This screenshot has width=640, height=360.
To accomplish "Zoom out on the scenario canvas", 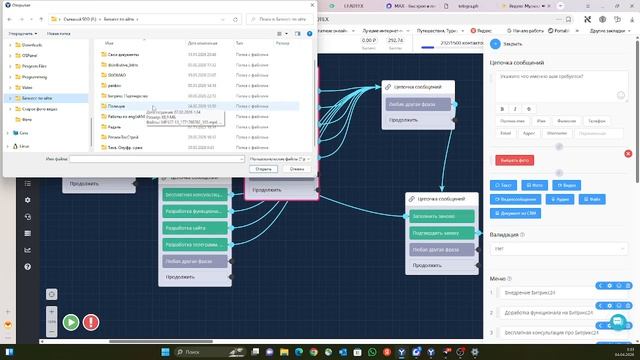I will 51,331.
